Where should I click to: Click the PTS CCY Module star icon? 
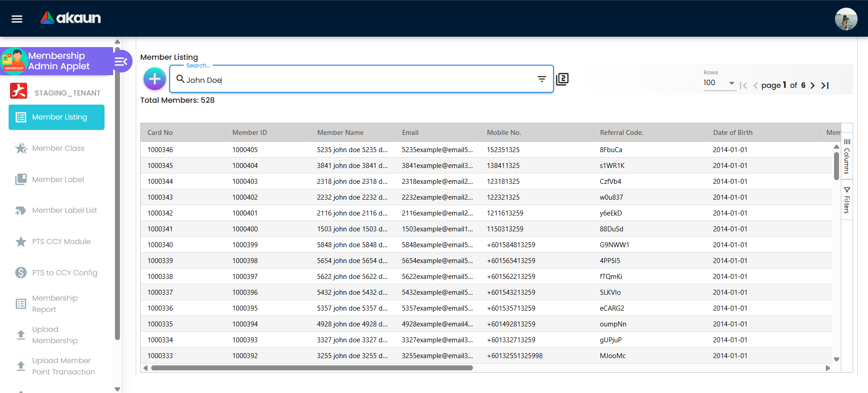click(21, 242)
